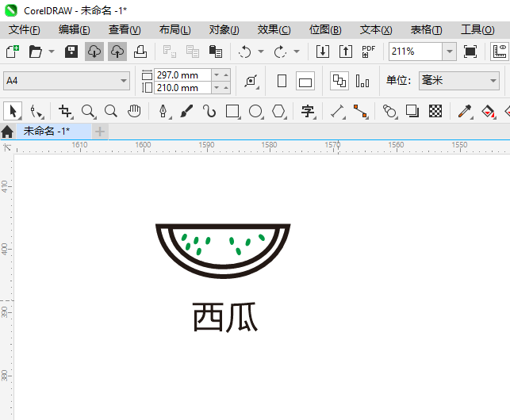Click the cloud upload icon
Viewport: 510px width, 420px height.
[x=117, y=52]
